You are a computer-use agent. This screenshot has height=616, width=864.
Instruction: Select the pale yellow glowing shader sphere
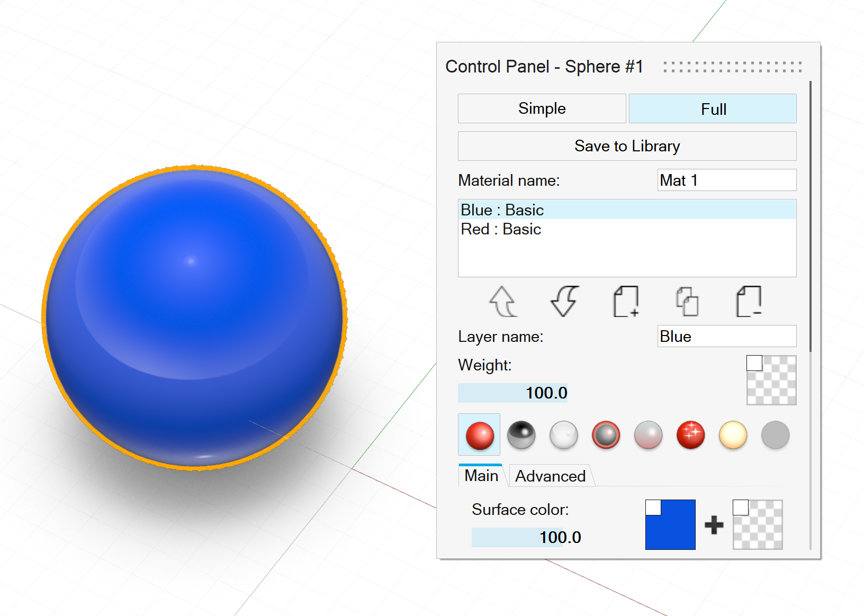733,435
